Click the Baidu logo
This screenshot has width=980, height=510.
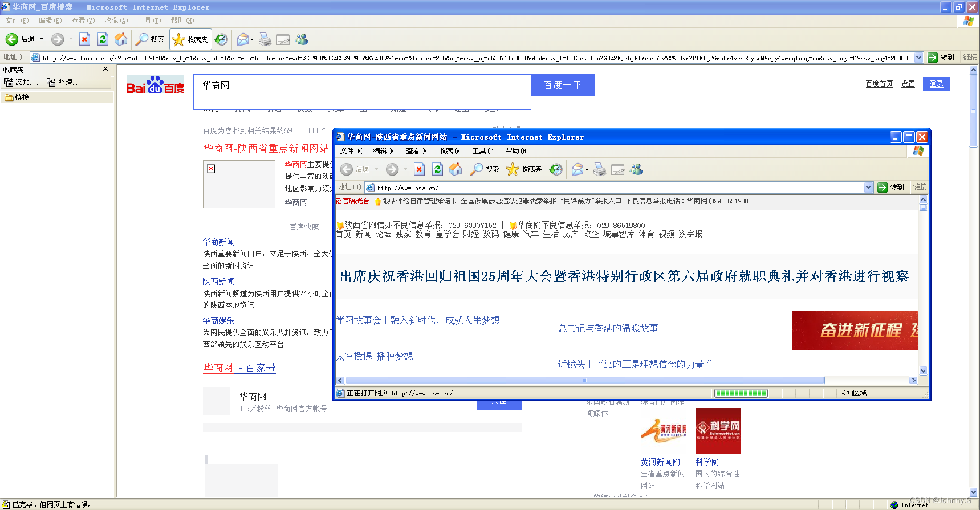155,85
